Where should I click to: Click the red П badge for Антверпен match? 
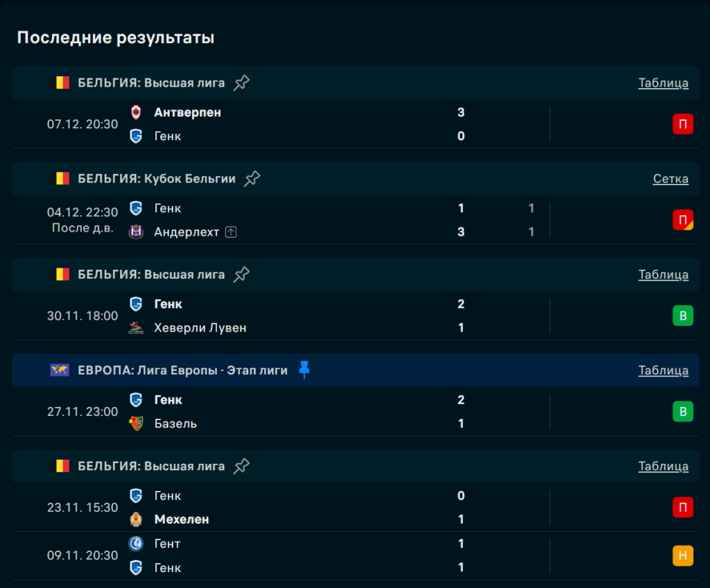(682, 125)
